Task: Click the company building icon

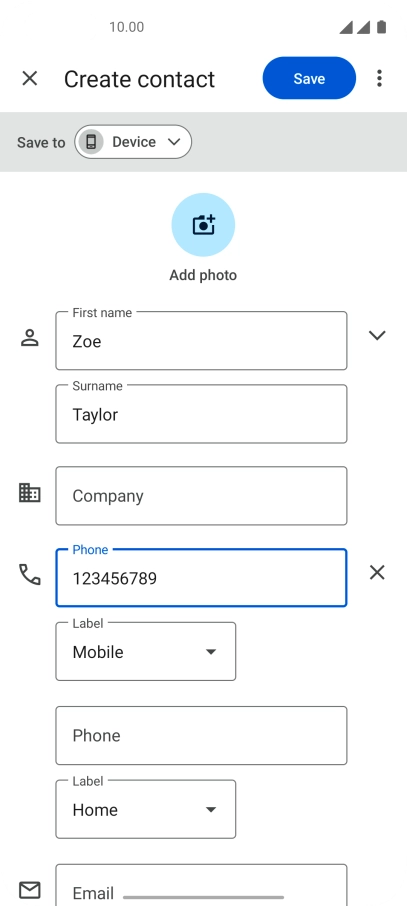Action: click(29, 493)
